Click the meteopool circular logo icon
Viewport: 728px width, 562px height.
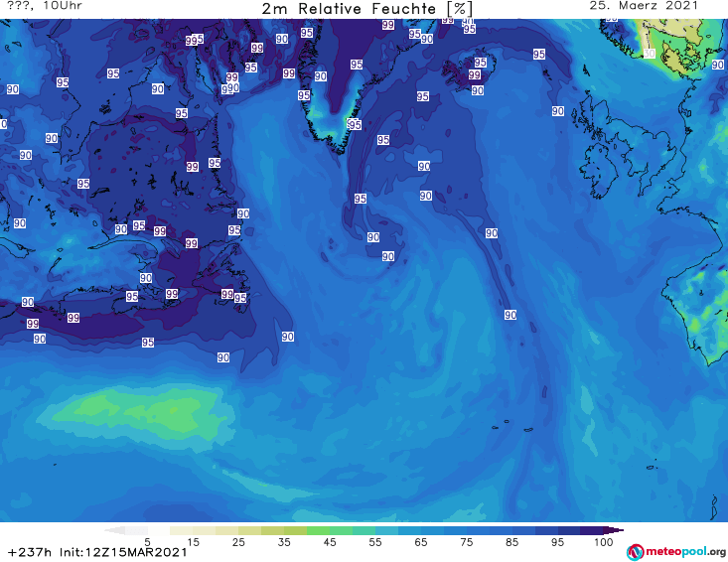tap(635, 552)
